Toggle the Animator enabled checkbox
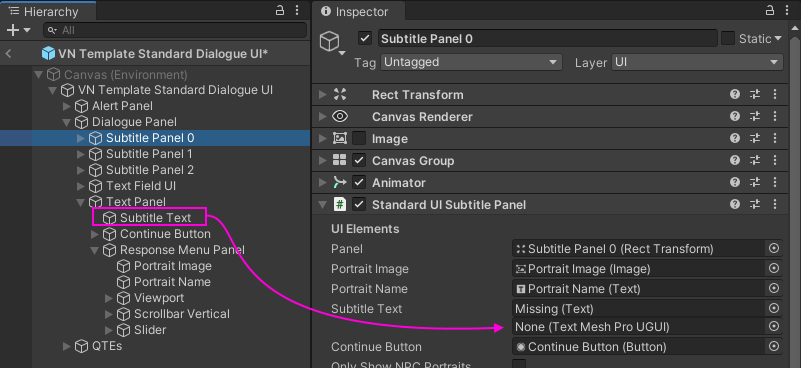 click(360, 182)
